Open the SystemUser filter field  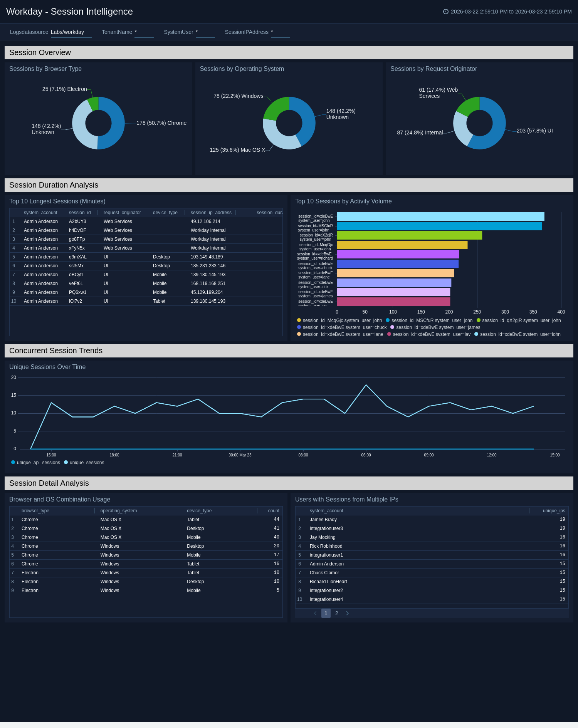205,32
